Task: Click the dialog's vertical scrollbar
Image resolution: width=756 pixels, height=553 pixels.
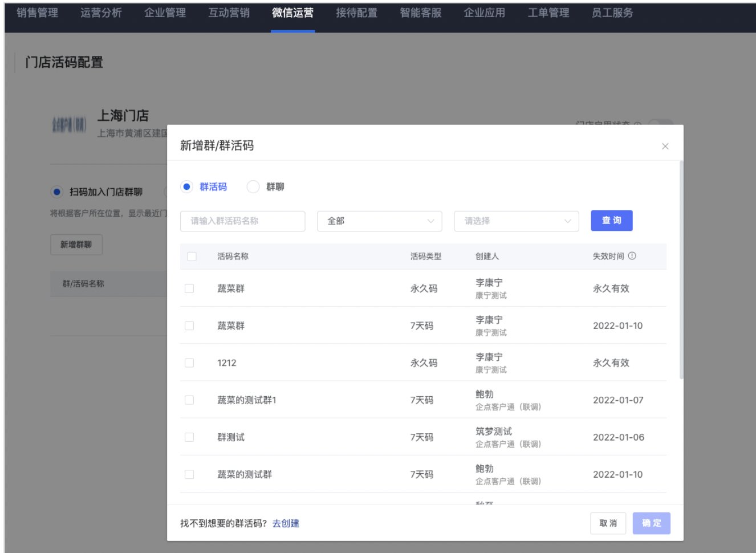Action: [681, 270]
